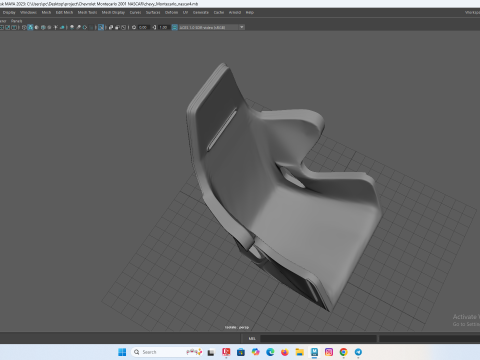Toggle Screen Space Ambient Occlusion icon
This screenshot has width=480, height=360.
coord(72,27)
